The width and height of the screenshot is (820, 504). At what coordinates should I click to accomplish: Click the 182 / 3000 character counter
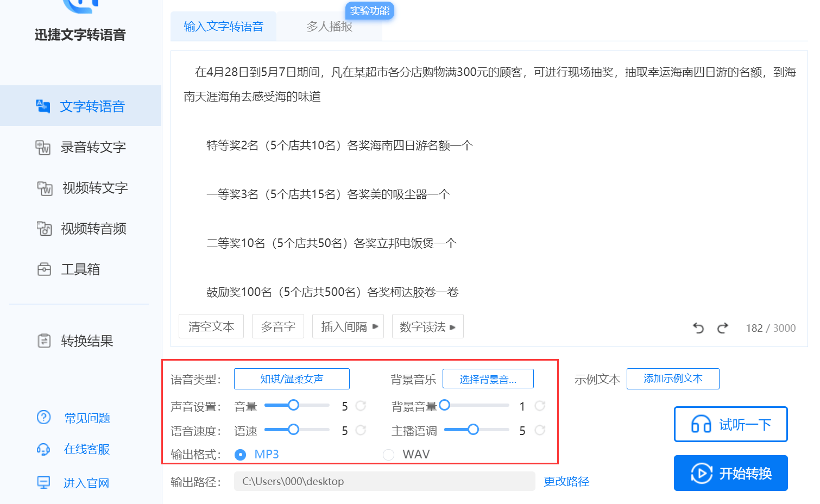pos(771,328)
